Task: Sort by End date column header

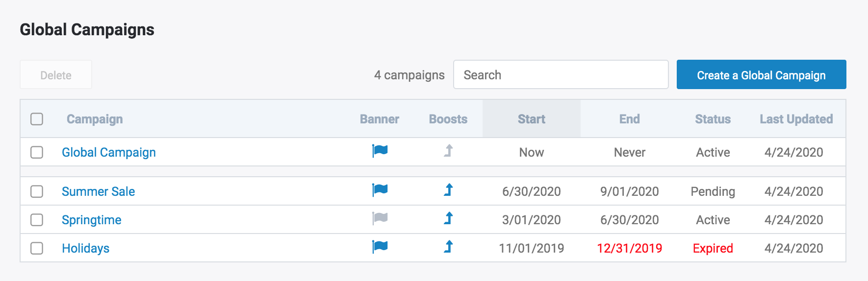Action: [629, 119]
